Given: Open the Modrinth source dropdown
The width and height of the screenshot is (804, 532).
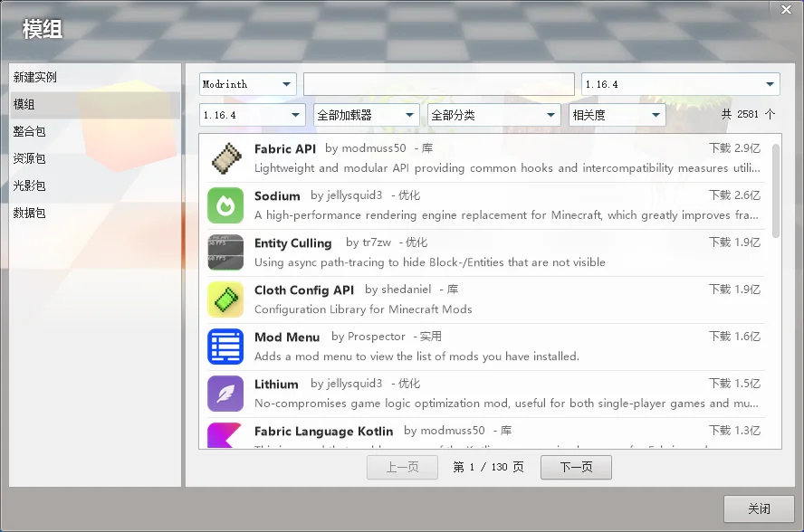Looking at the screenshot, I should click(x=248, y=84).
